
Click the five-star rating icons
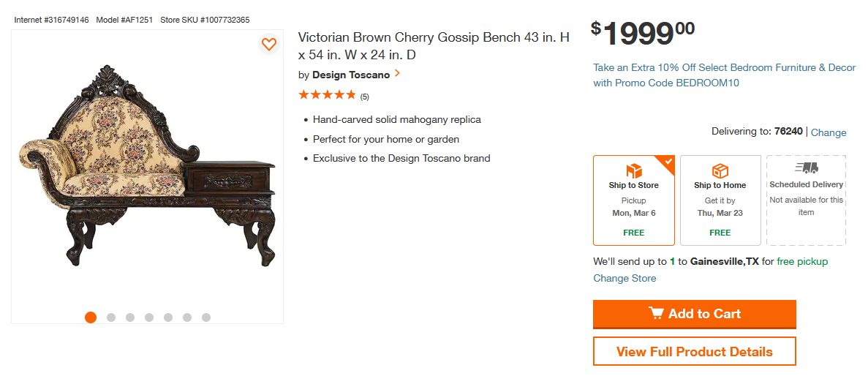[x=327, y=95]
